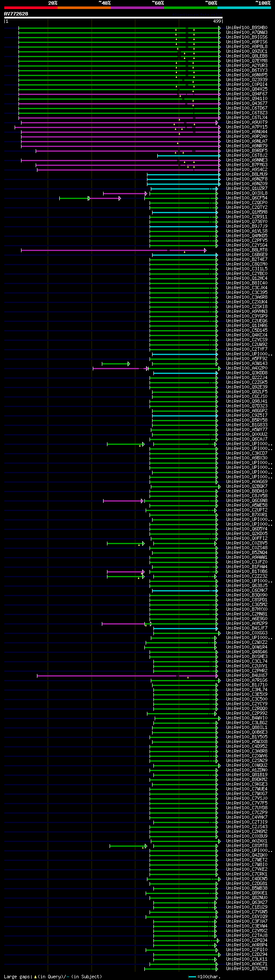The width and height of the screenshot is (275, 980).
Task: Select hit label UniRef100_B9J7J9
Action: (247, 227)
